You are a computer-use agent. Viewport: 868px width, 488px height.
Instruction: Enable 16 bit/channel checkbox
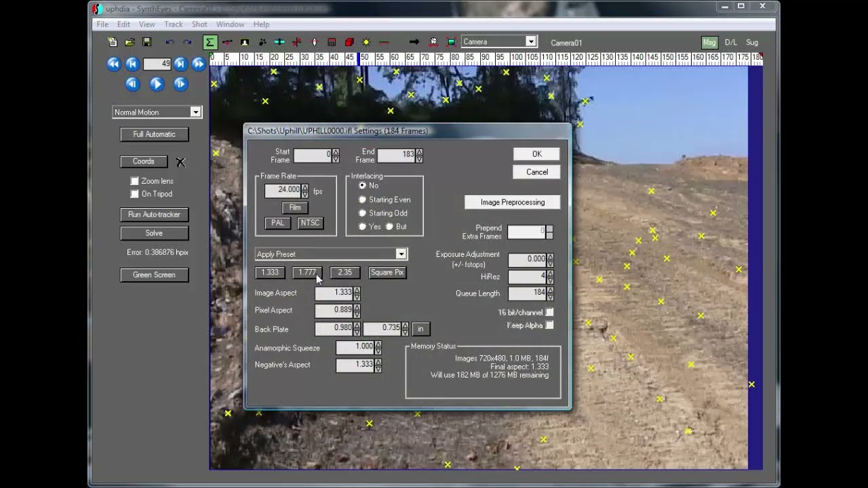click(x=549, y=312)
